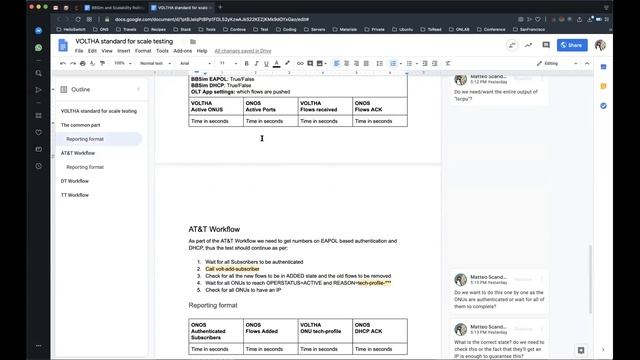The height and width of the screenshot is (360, 640).
Task: Open the font size dropdown
Action: click(x=228, y=63)
